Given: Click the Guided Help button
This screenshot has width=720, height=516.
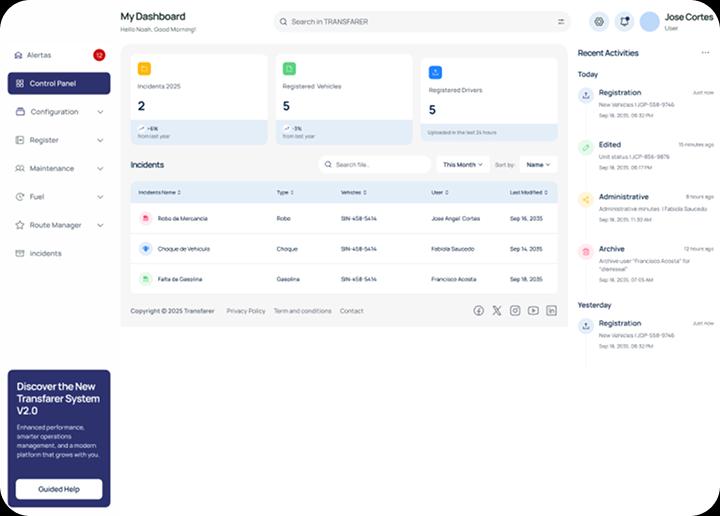Looking at the screenshot, I should tap(59, 489).
